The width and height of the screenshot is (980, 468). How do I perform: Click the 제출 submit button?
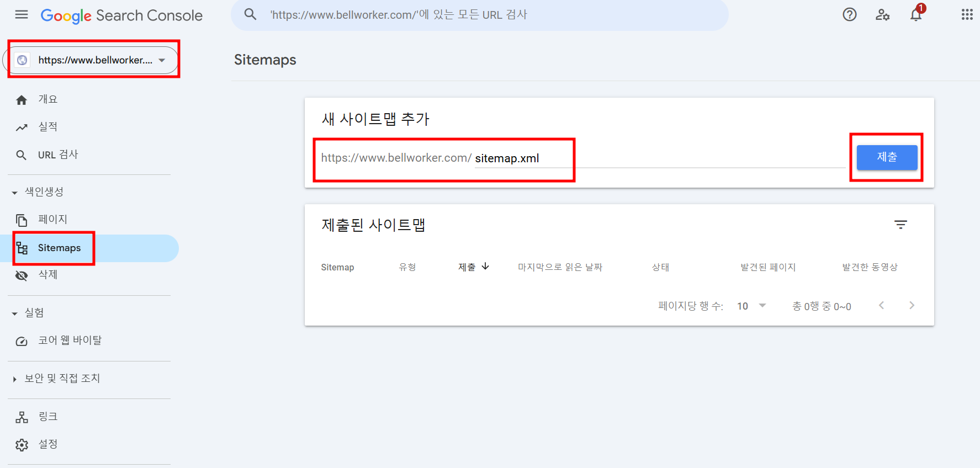[x=887, y=157]
